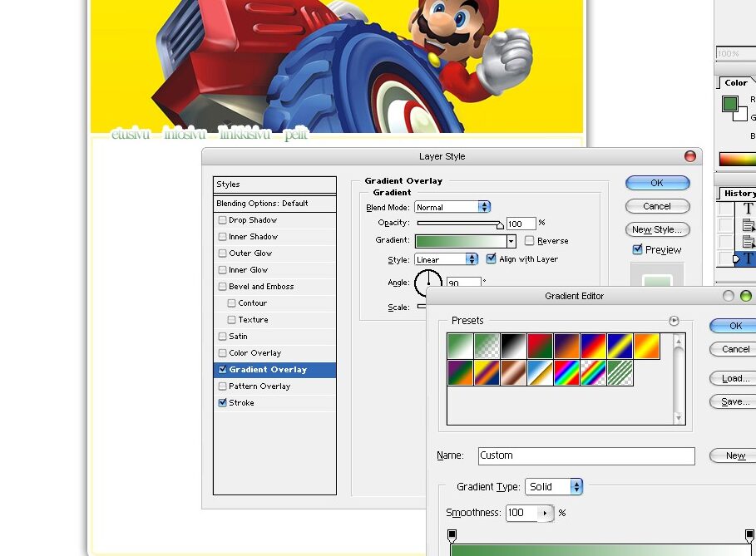Enable the Drop Shadow checkbox
The image size is (756, 556).
222,220
